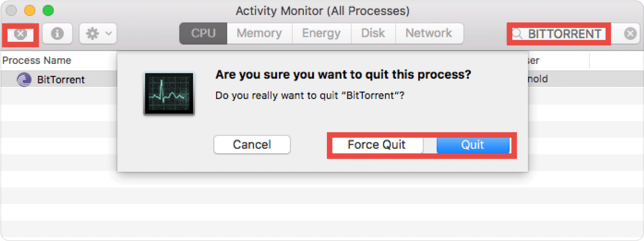644x241 pixels.
Task: Switch to the Memory tab
Action: tap(259, 33)
